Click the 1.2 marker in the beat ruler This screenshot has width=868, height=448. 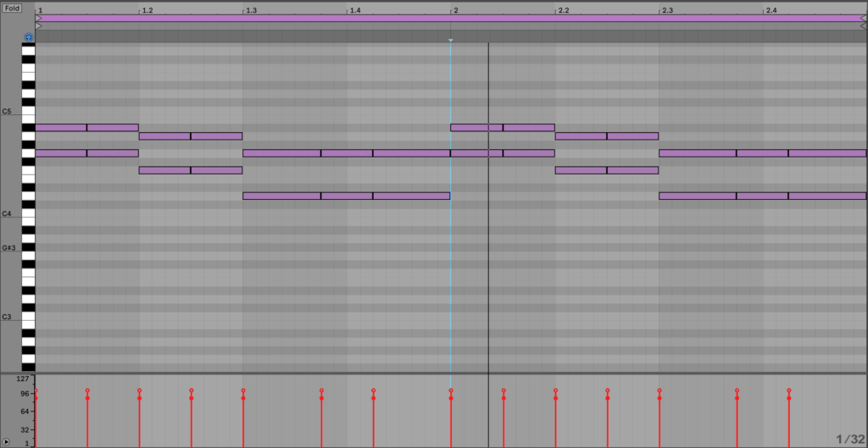pyautogui.click(x=147, y=10)
